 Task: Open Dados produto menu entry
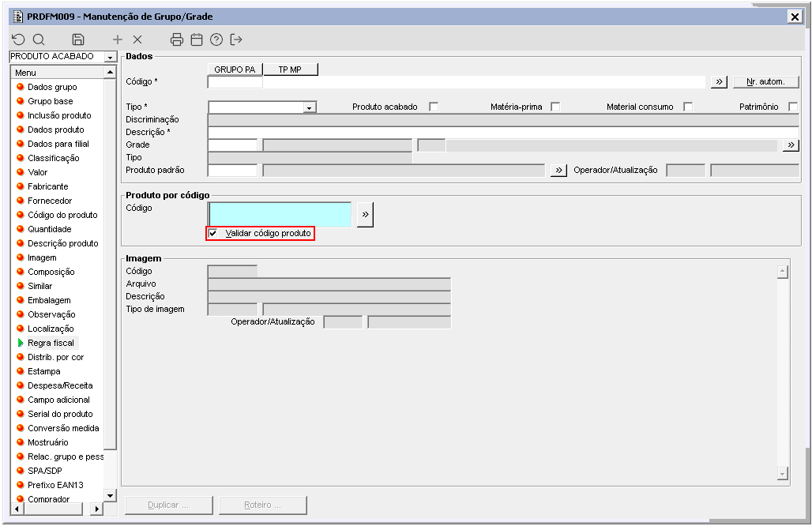coord(55,130)
